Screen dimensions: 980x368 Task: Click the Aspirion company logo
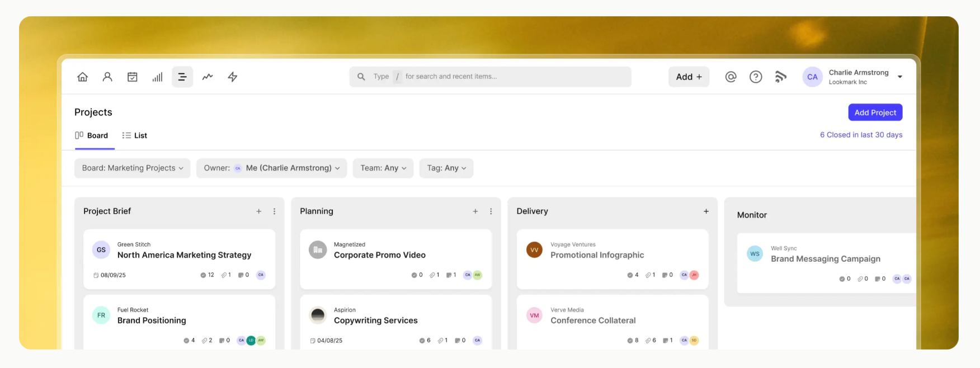(x=318, y=315)
